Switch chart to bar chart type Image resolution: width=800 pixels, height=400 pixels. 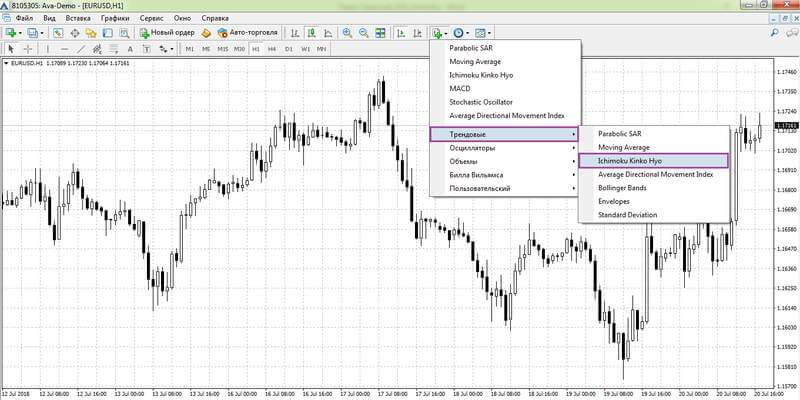[295, 33]
